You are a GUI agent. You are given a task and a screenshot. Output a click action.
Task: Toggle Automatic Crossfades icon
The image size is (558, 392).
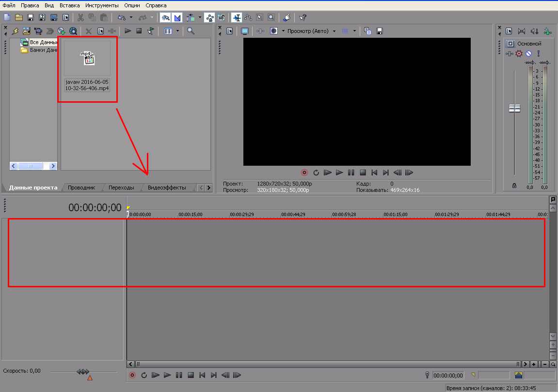pyautogui.click(x=177, y=17)
